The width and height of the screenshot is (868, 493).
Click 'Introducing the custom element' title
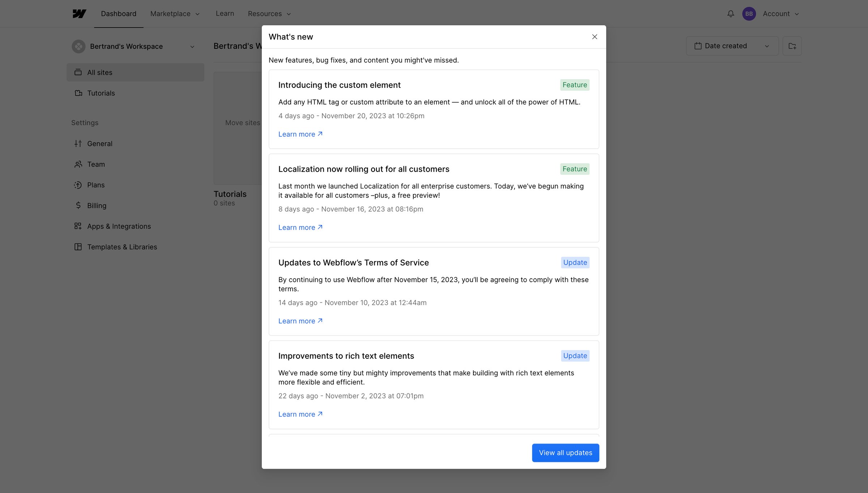340,85
